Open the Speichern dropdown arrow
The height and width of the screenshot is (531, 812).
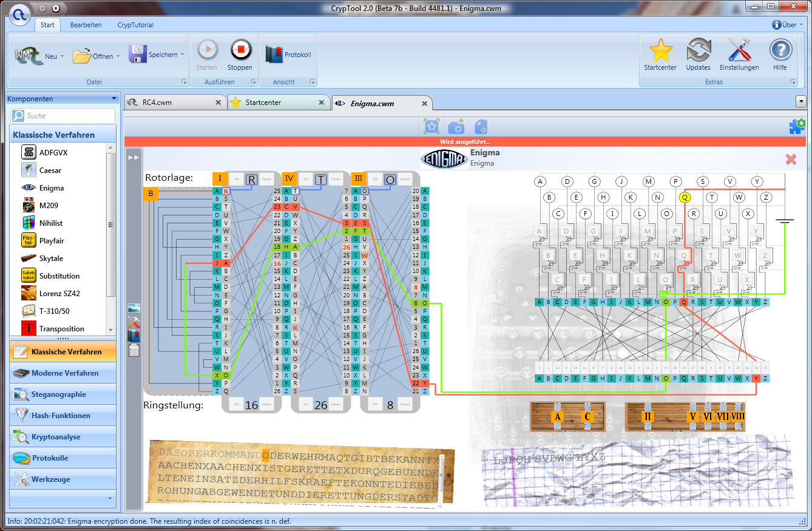(182, 55)
